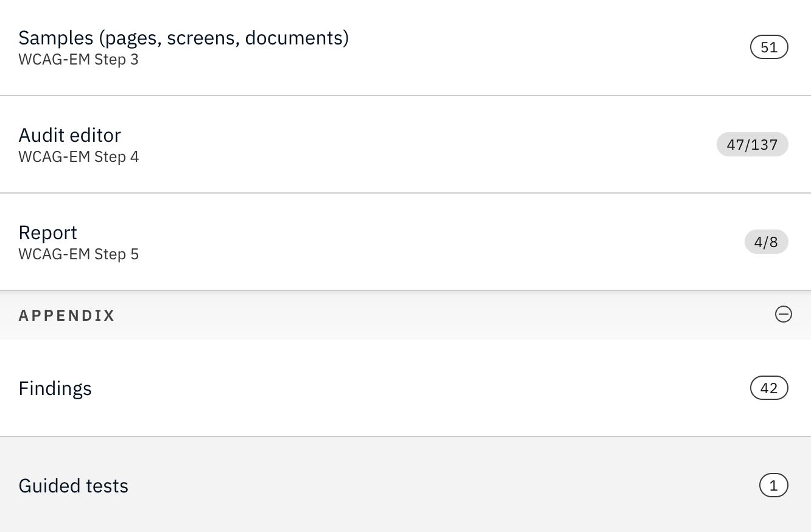
Task: Click the word 'tests' in Guided tests
Action: tap(107, 486)
